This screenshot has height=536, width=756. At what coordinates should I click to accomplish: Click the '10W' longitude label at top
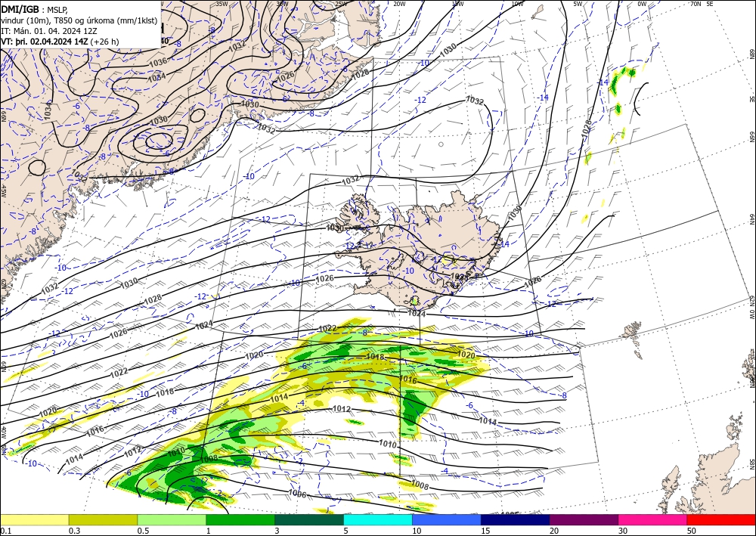pyautogui.click(x=517, y=4)
